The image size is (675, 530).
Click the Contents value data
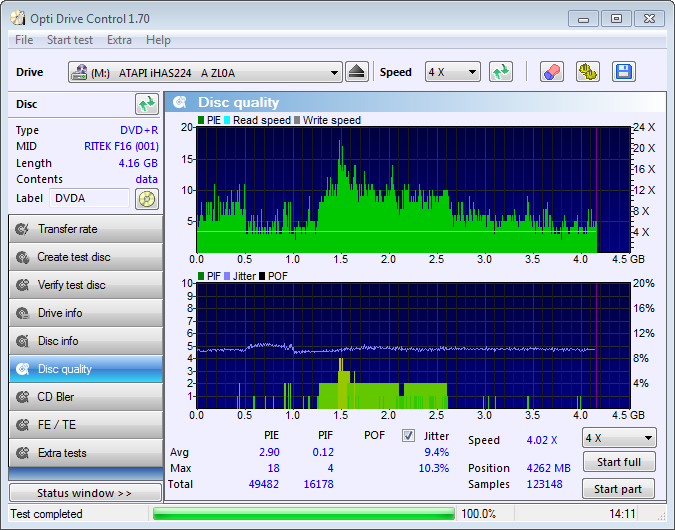click(x=147, y=180)
